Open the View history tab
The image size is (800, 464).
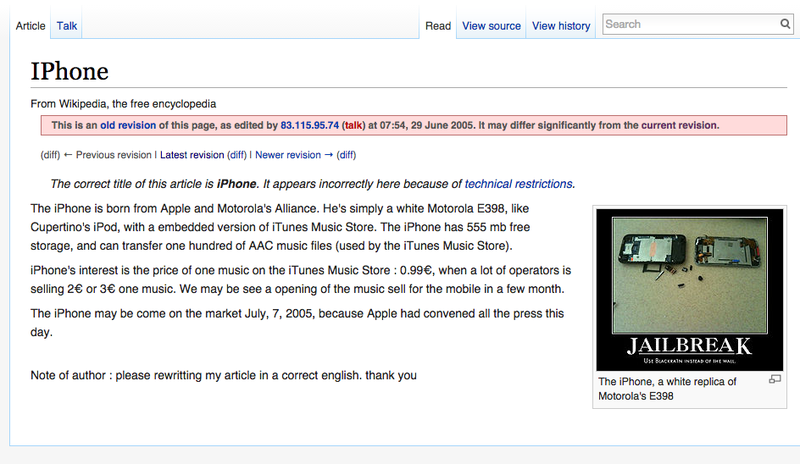561,26
